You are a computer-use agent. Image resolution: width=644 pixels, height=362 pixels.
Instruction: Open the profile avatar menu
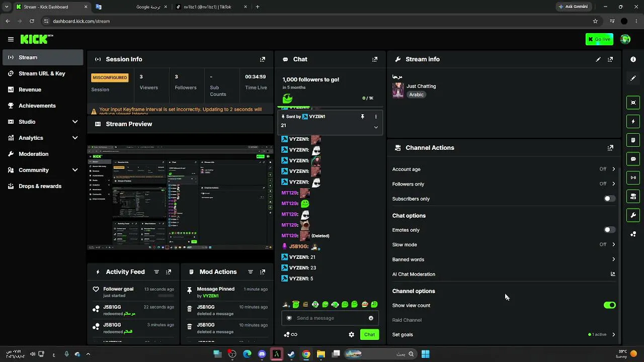click(625, 39)
